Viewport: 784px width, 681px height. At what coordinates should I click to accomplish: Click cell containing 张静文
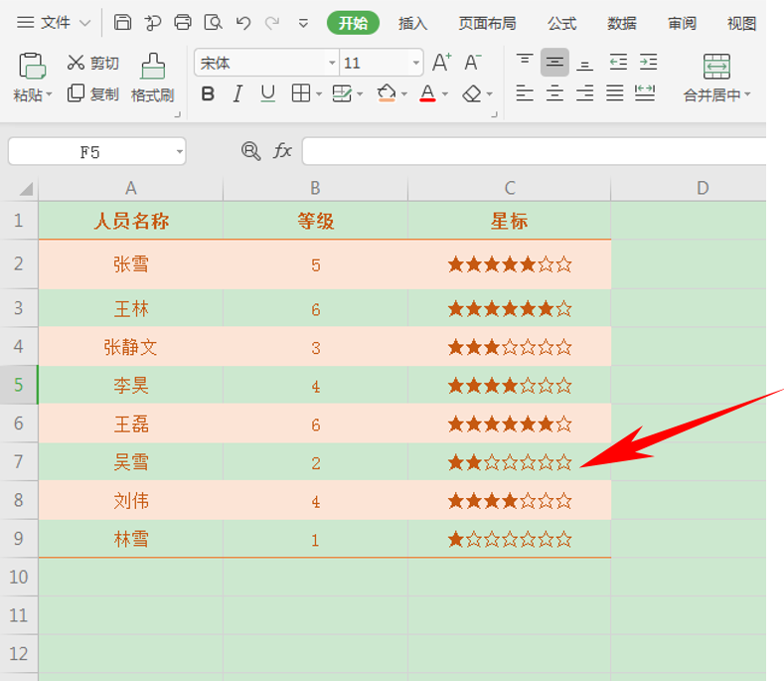click(130, 346)
